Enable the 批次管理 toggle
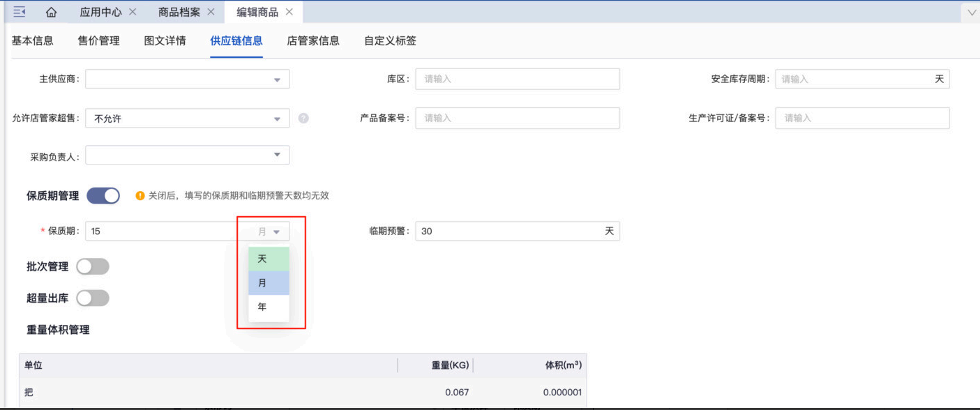Screen dimensions: 980x410 pos(93,266)
